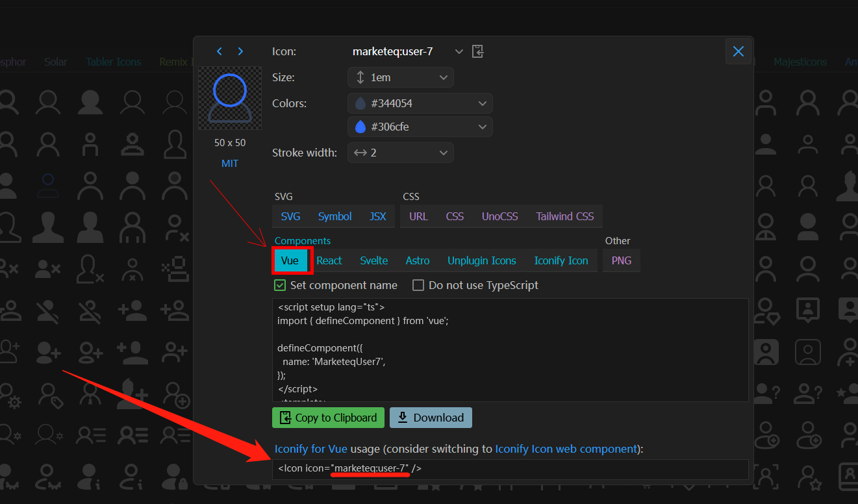Click the copy icon name button
Viewport: 858px width, 504px height.
coord(477,51)
